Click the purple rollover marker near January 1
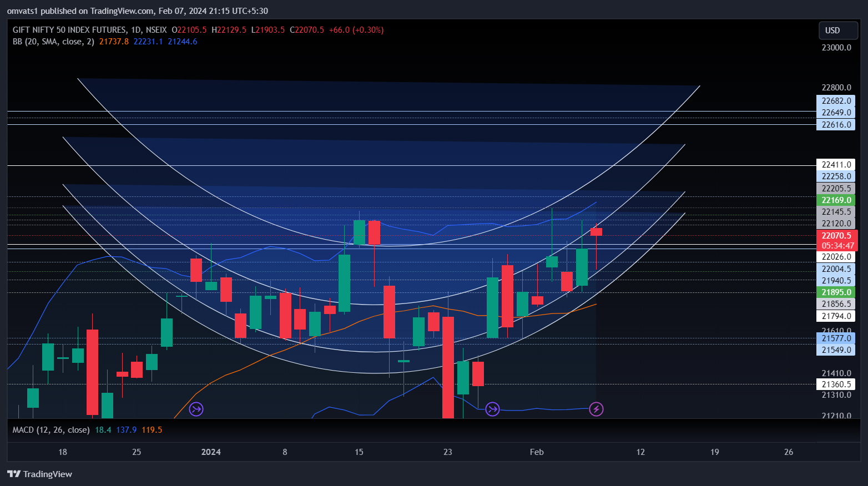This screenshot has width=868, height=486. pos(196,409)
